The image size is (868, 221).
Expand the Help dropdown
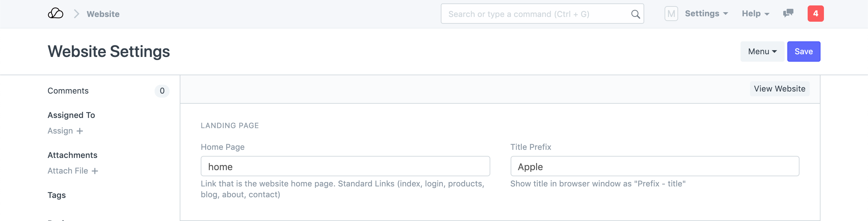tap(755, 14)
